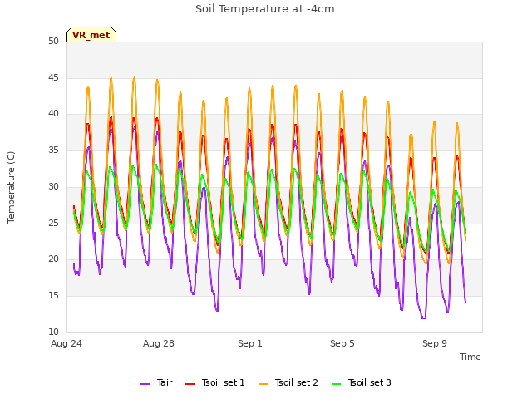Click the 25 y-axis tick label
Viewport: 532px width, 399px height.
click(53, 224)
